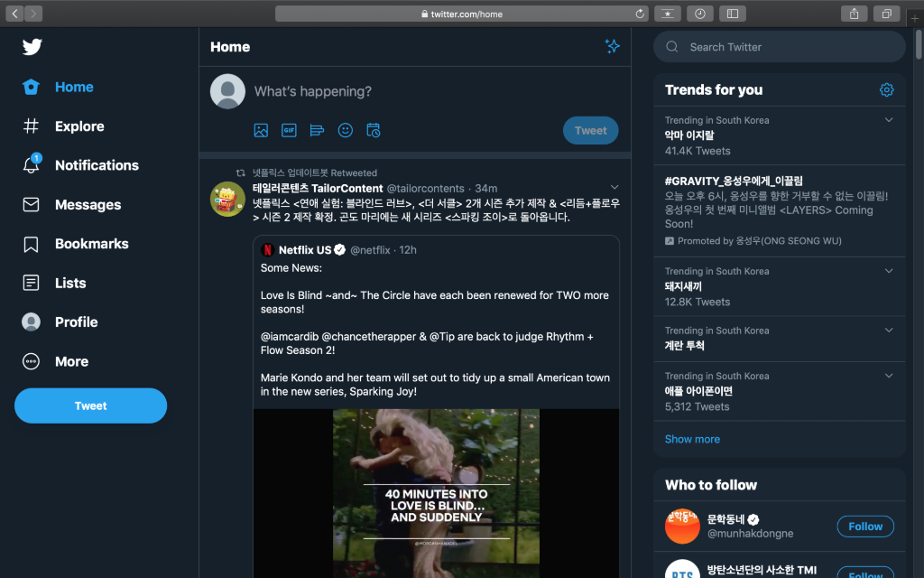Click the Netflix US logo avatar

[x=267, y=250]
